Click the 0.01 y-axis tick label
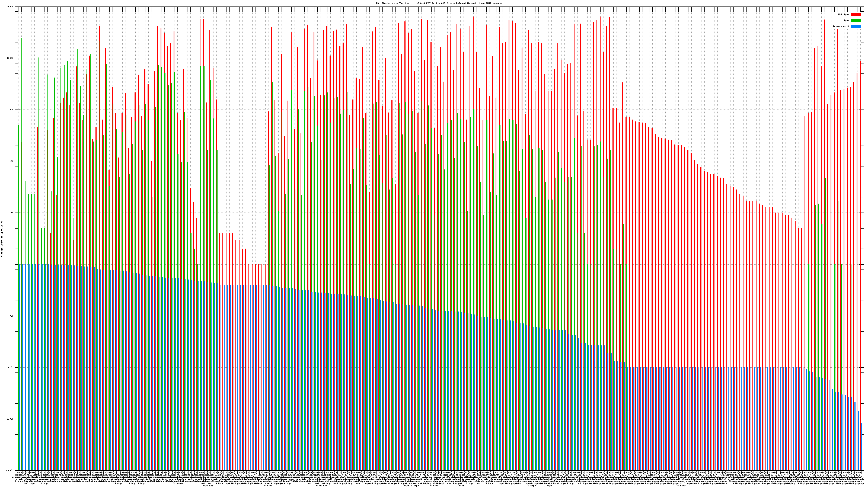 coord(11,367)
